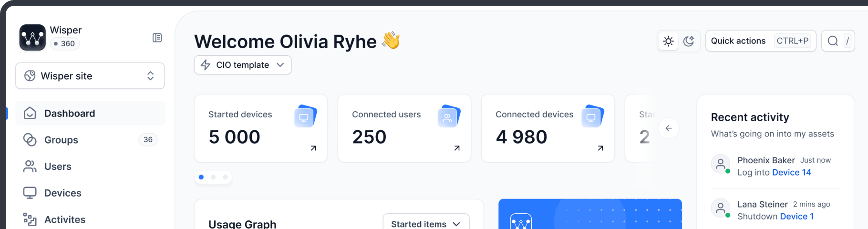
Task: Collapse the sidebar panel icon
Action: coord(157,38)
